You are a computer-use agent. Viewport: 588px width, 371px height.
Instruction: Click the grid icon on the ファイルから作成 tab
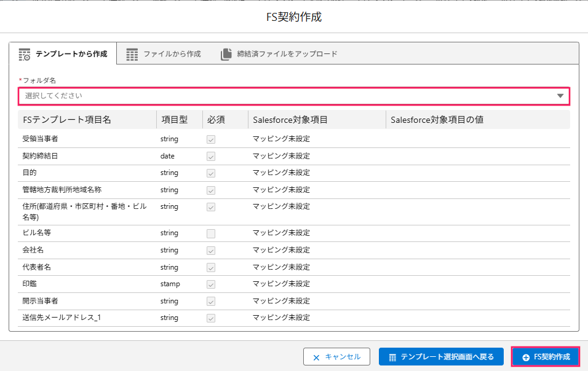132,54
